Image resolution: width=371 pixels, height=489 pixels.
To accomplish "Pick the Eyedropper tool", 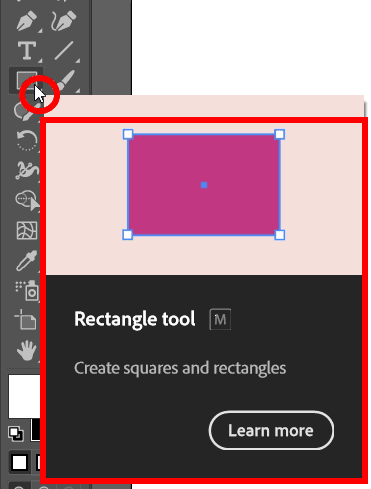I will tap(26, 260).
